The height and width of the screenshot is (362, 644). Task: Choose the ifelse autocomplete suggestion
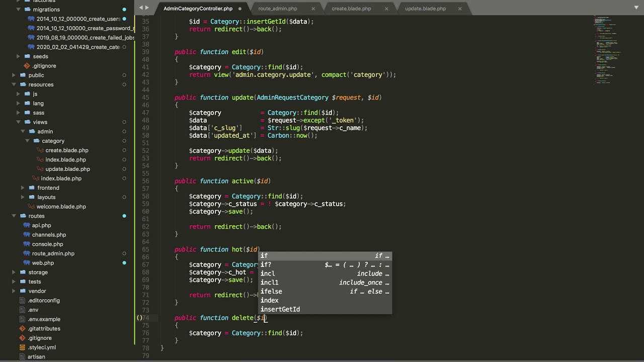[325, 292]
